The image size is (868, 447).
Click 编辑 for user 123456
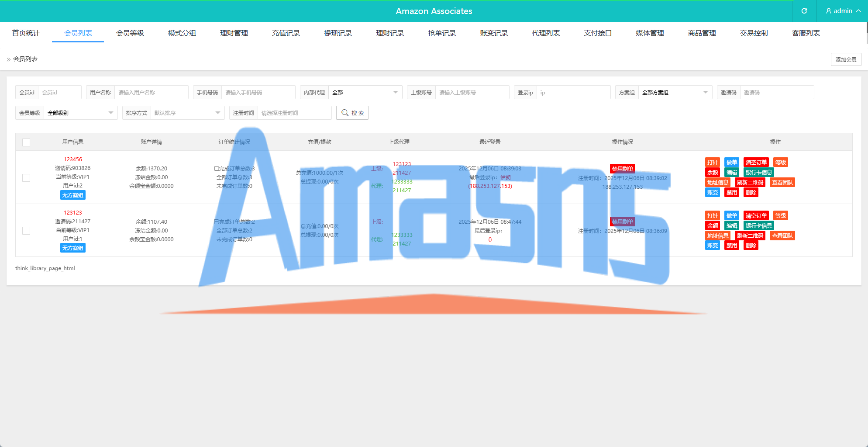pos(732,173)
